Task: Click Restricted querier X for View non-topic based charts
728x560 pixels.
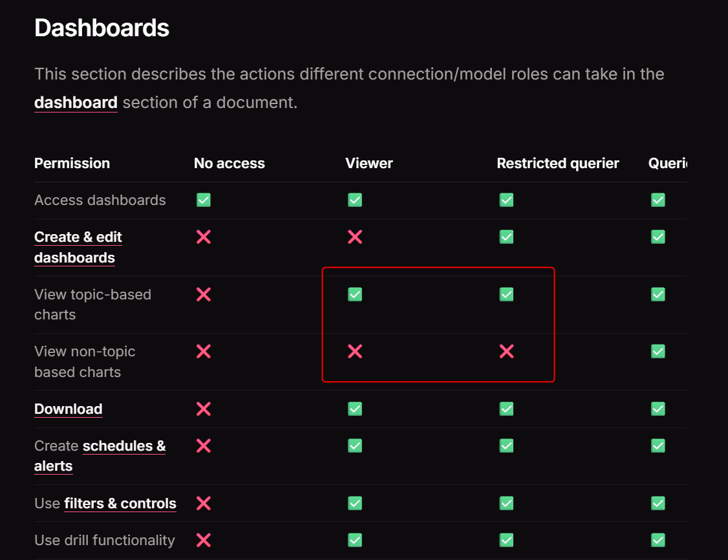Action: click(506, 352)
